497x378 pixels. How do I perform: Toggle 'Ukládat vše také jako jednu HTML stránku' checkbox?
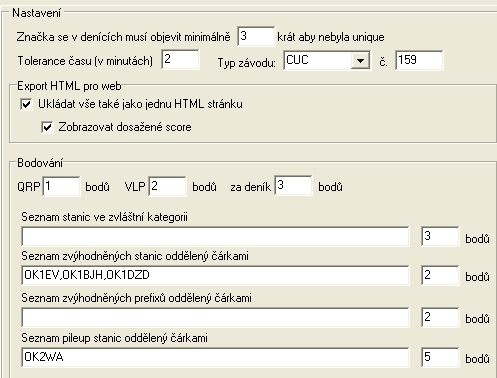[26, 104]
